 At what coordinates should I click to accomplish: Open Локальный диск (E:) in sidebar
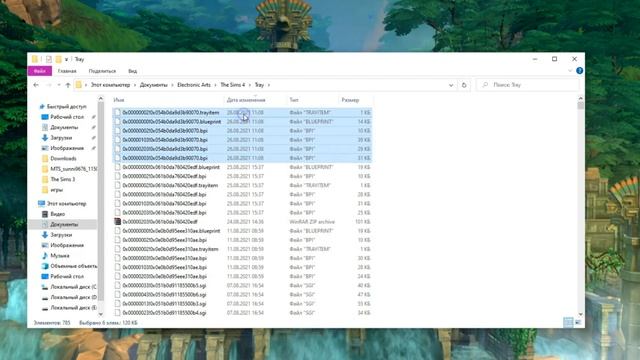click(73, 308)
